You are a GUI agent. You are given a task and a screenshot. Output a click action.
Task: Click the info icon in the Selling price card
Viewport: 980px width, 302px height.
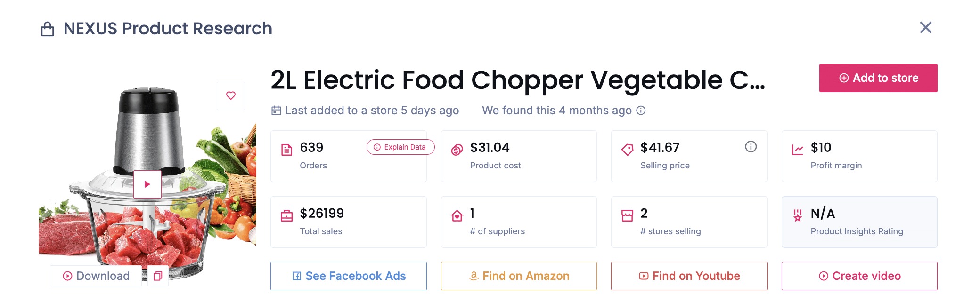751,147
